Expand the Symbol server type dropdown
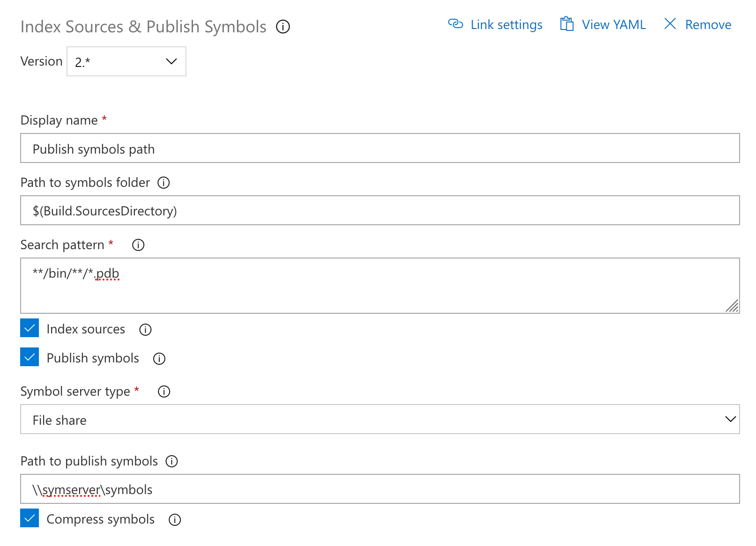Image resolution: width=756 pixels, height=546 pixels. click(x=379, y=419)
